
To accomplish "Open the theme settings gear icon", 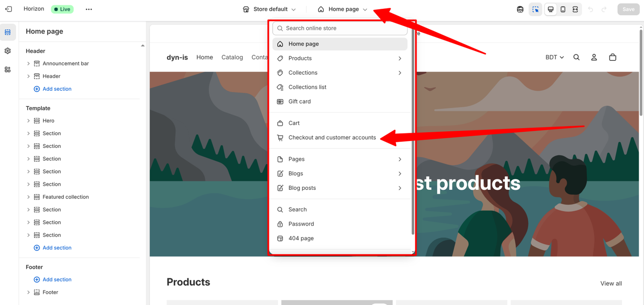I will (x=8, y=51).
